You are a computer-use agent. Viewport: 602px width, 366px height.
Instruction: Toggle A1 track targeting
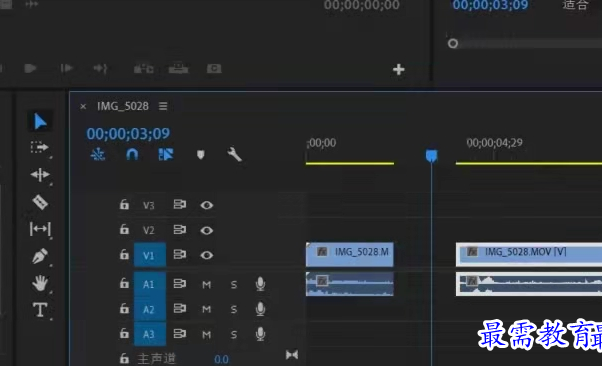point(150,284)
